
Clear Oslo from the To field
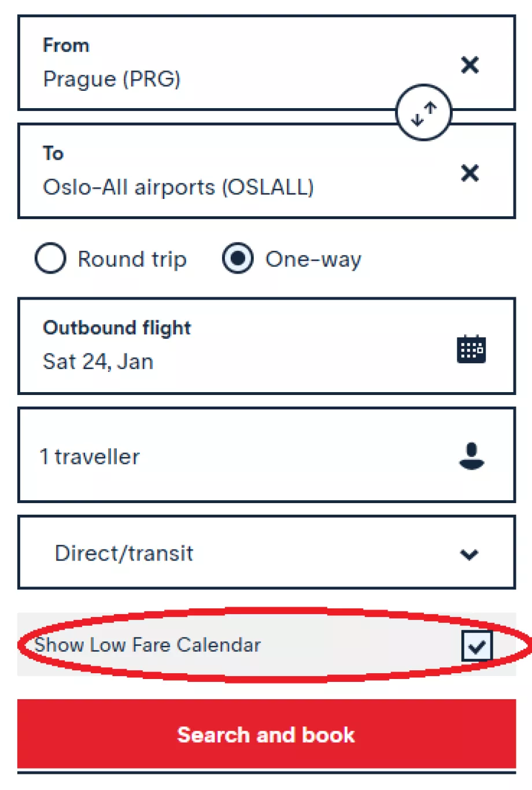pyautogui.click(x=470, y=173)
